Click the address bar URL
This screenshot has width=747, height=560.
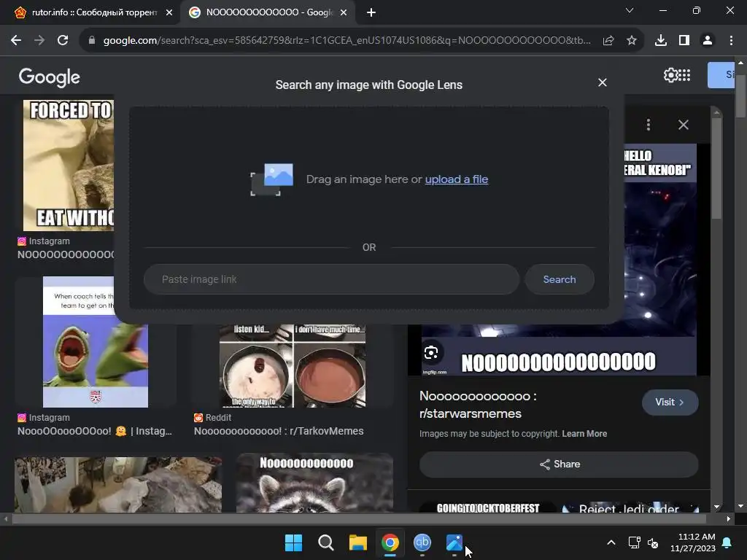click(x=347, y=41)
